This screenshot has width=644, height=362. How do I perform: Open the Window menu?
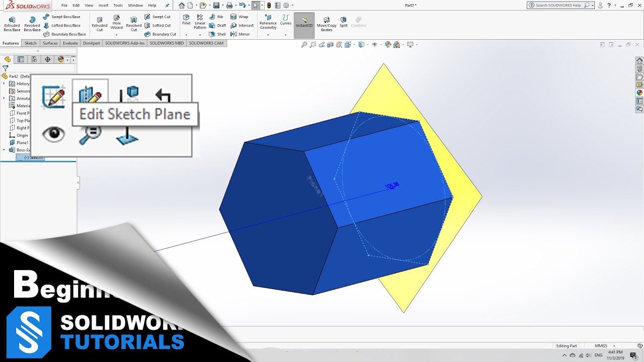135,6
